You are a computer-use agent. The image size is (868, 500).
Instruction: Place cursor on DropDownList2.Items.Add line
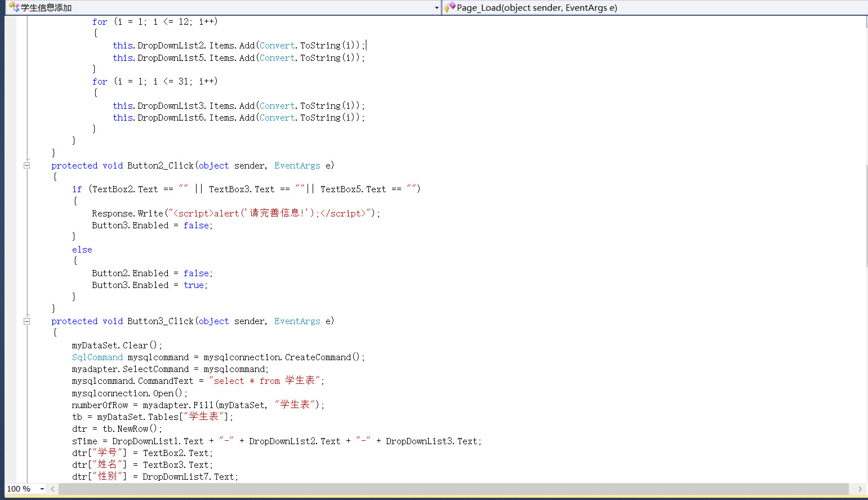pos(239,46)
